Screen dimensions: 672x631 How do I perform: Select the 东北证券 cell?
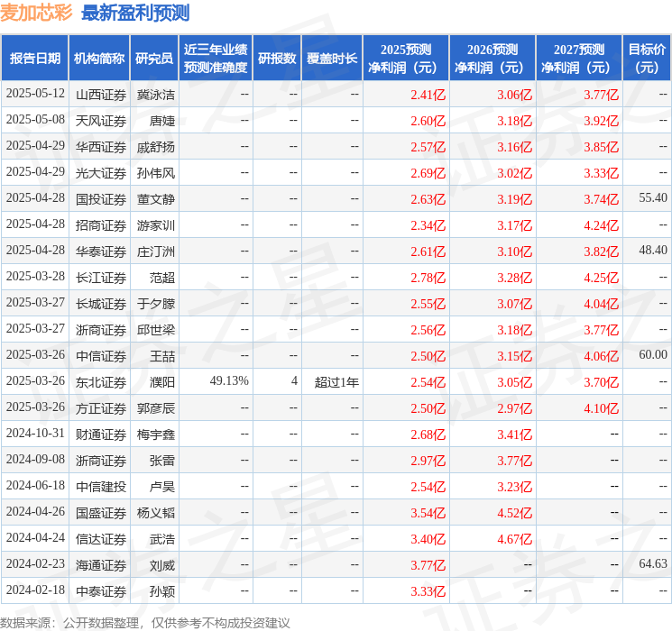pos(101,382)
